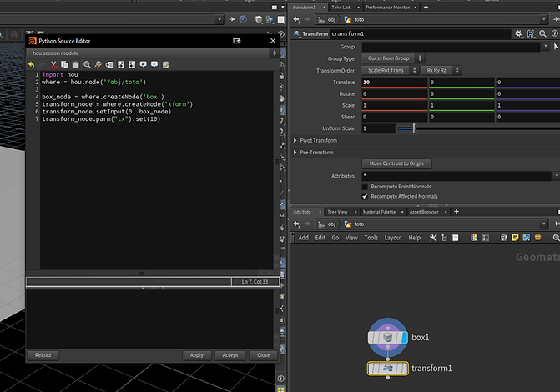Open the hou.session module dropdown

[152, 53]
